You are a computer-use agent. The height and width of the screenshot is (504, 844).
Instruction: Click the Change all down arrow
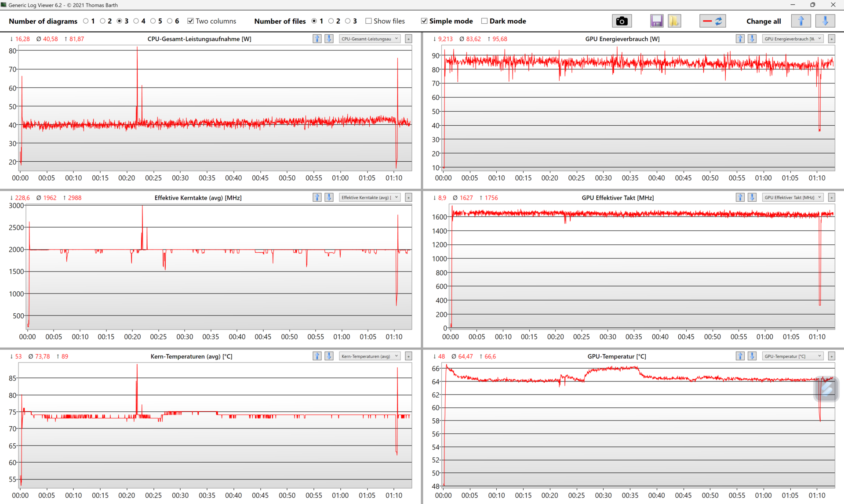[x=825, y=21]
